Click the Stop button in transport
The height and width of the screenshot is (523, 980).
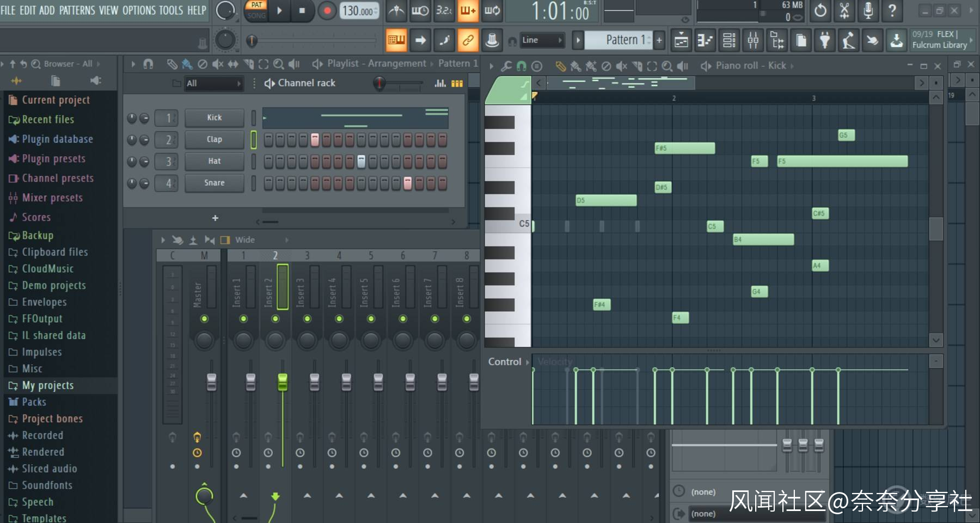point(302,10)
